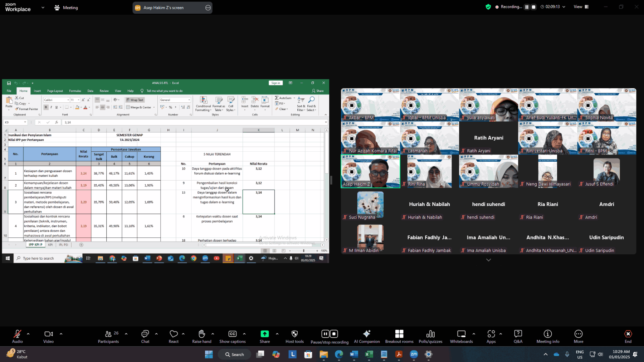Toggle Bold in the shared Excel ribbon
Screen dimensions: 644x362
click(46, 107)
